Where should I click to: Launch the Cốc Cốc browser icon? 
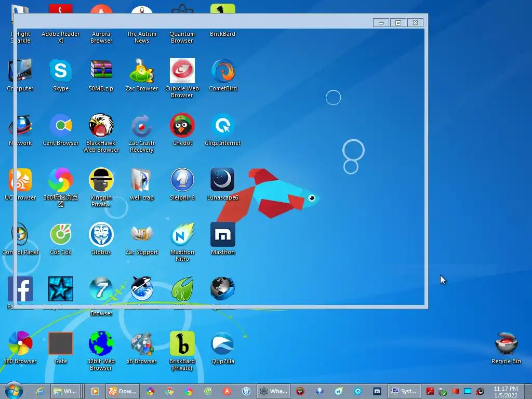tap(61, 239)
